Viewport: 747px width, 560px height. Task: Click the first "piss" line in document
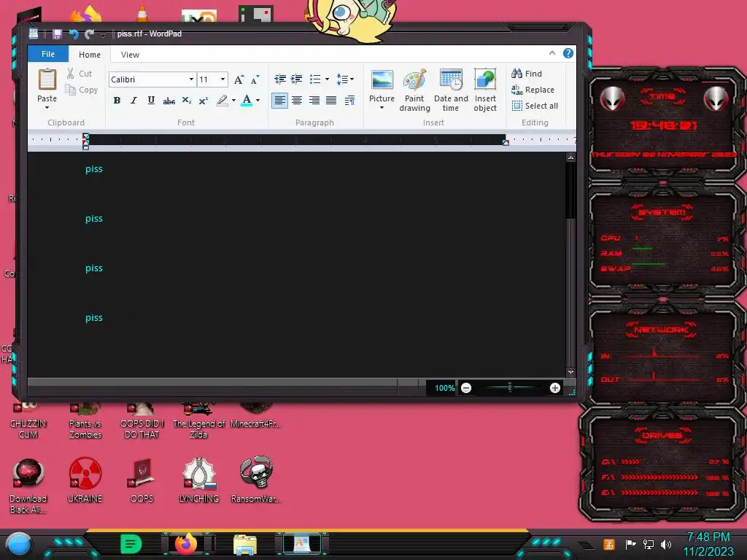point(94,169)
